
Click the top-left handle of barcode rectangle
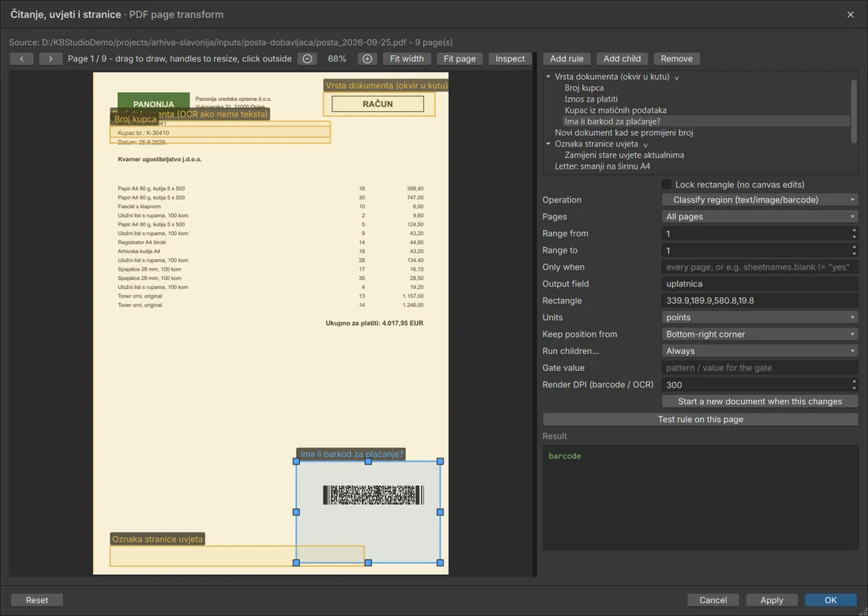[x=296, y=461]
